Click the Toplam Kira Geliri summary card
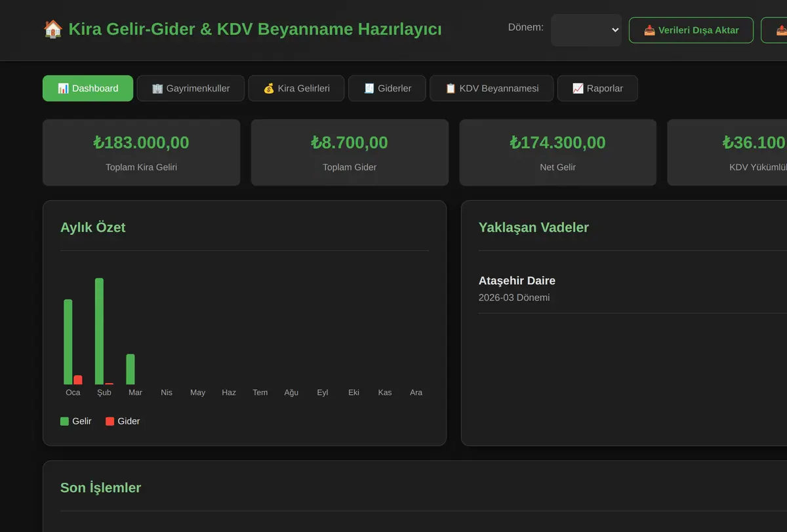787x532 pixels. (142, 153)
